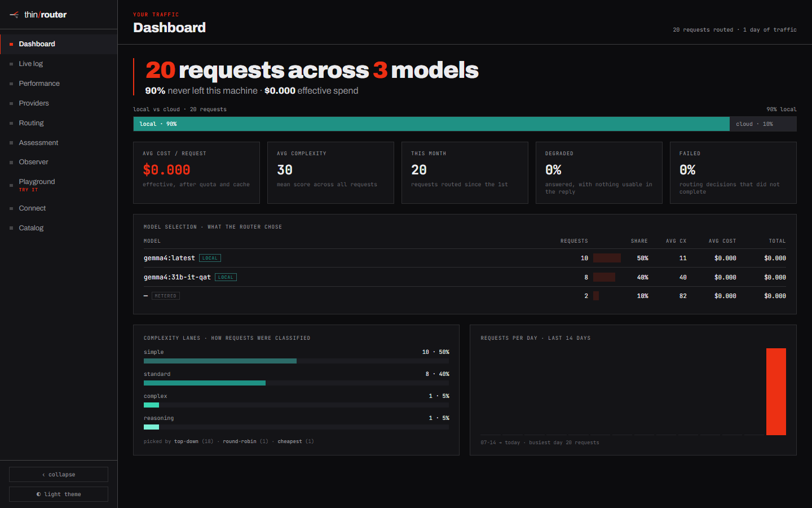Open the Avg Cost / Request card
Screen dimensions: 812x508
tap(196, 173)
